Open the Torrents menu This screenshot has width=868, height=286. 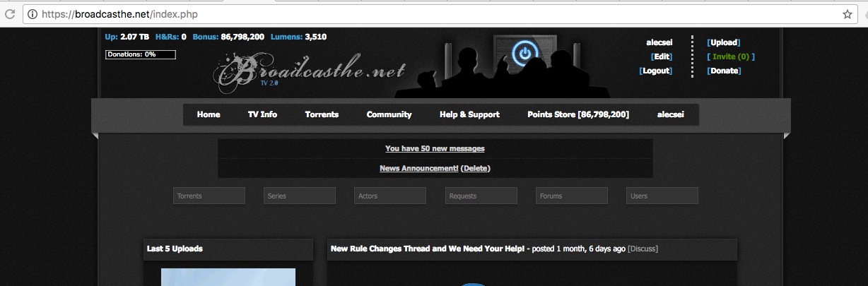(322, 114)
